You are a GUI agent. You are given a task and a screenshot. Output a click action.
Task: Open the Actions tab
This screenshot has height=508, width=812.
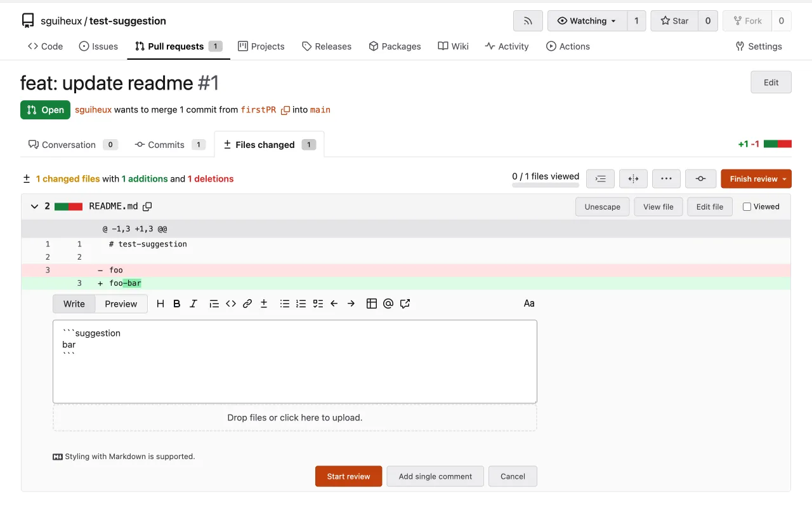coord(568,46)
